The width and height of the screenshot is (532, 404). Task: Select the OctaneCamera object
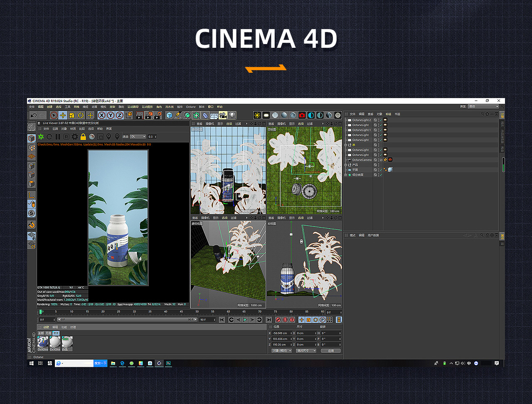tap(362, 160)
